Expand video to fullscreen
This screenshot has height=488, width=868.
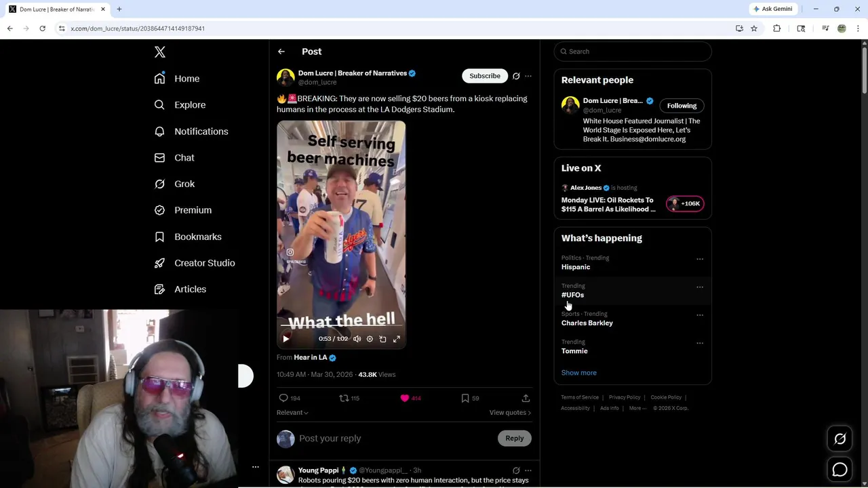point(397,339)
